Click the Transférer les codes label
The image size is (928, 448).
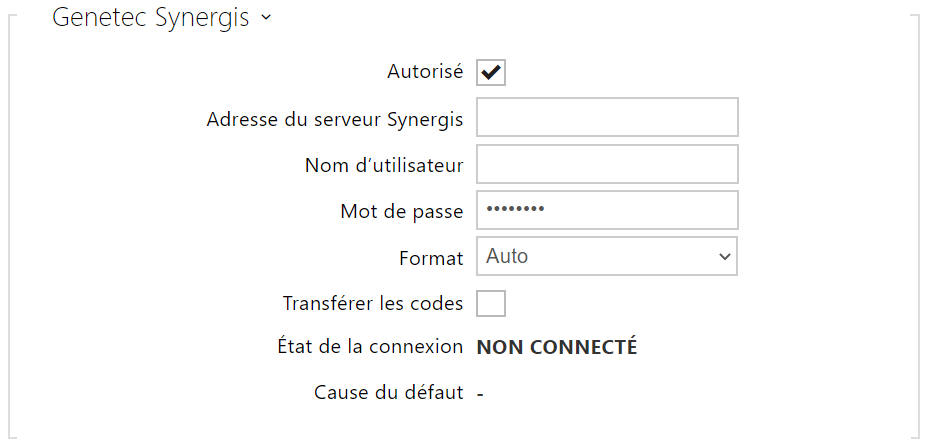coord(373,303)
